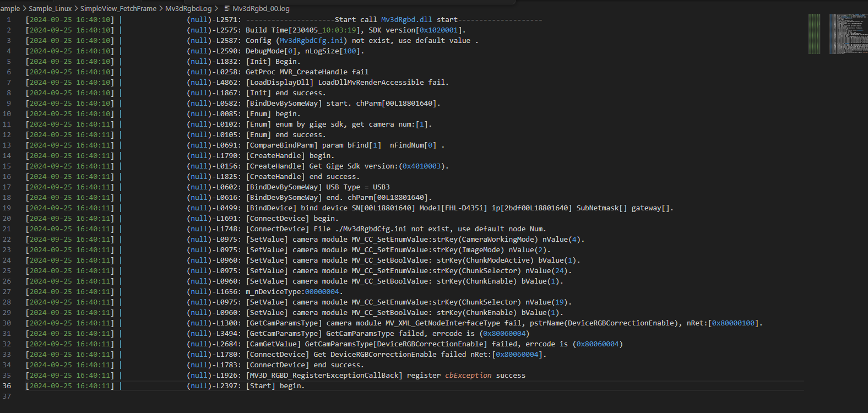The image size is (868, 413).
Task: Click the italic cbException text
Action: point(468,376)
